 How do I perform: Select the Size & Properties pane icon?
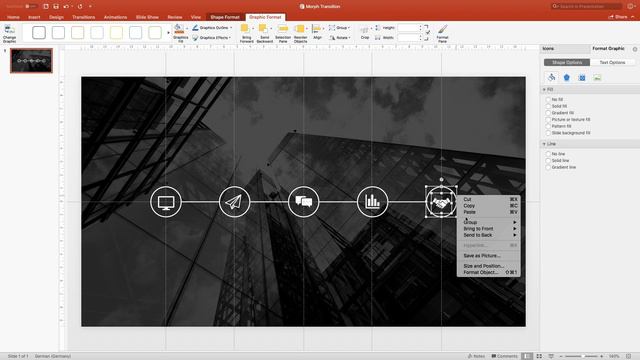[582, 78]
